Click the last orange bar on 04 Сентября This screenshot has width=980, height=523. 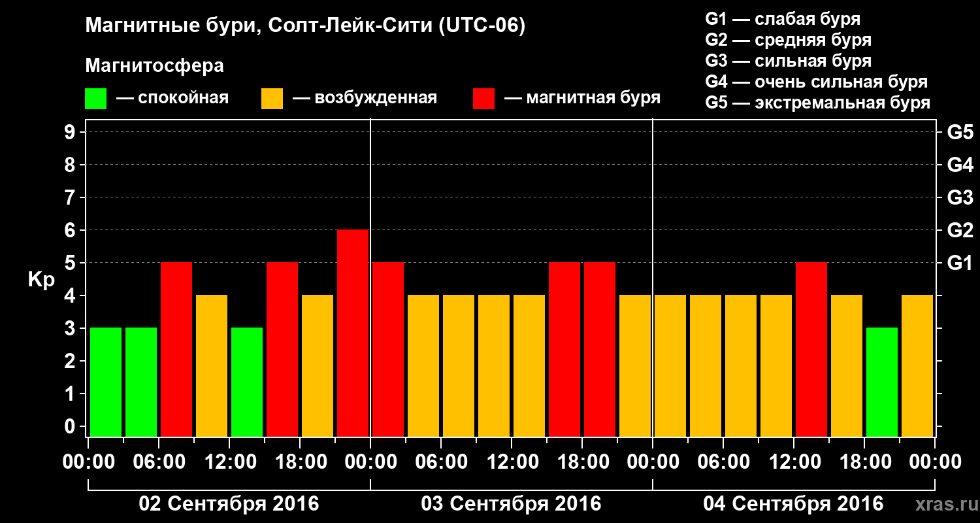(917, 365)
